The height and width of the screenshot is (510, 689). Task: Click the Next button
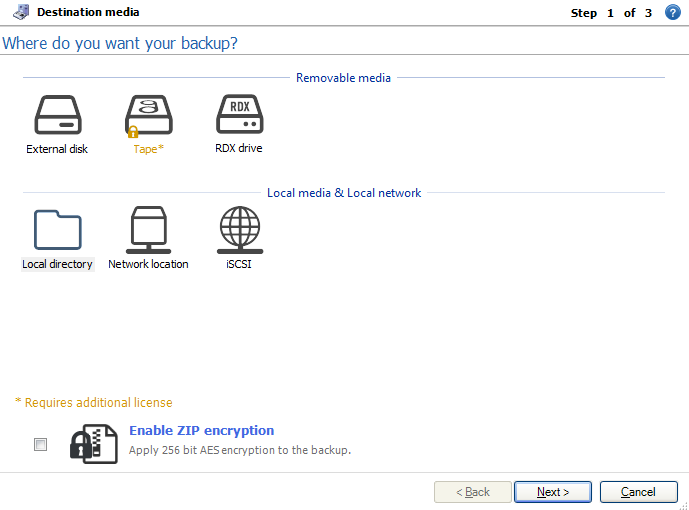coord(553,492)
